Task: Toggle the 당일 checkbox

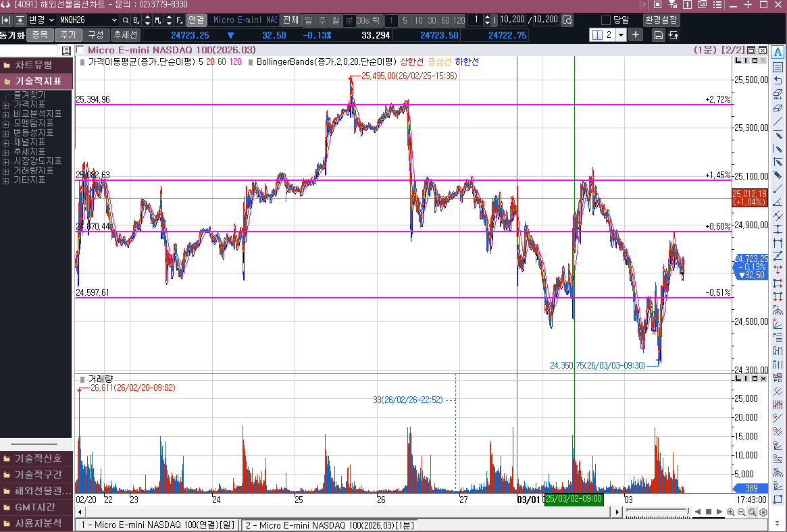Action: [x=606, y=20]
